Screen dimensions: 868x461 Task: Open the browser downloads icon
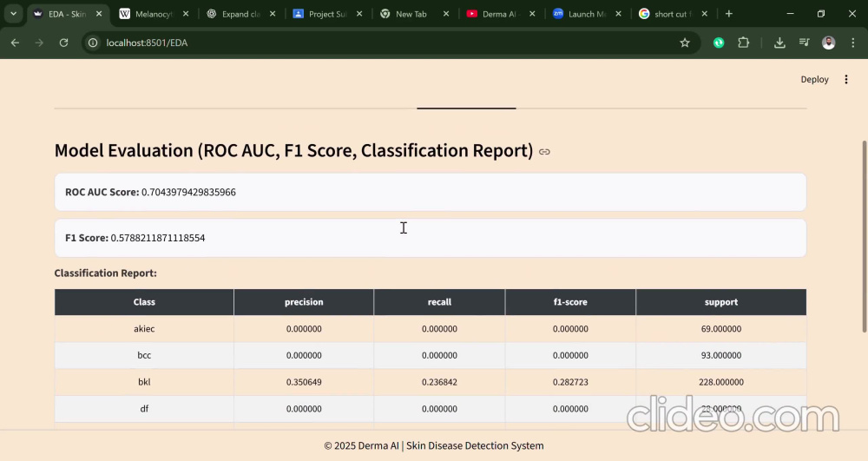point(779,43)
